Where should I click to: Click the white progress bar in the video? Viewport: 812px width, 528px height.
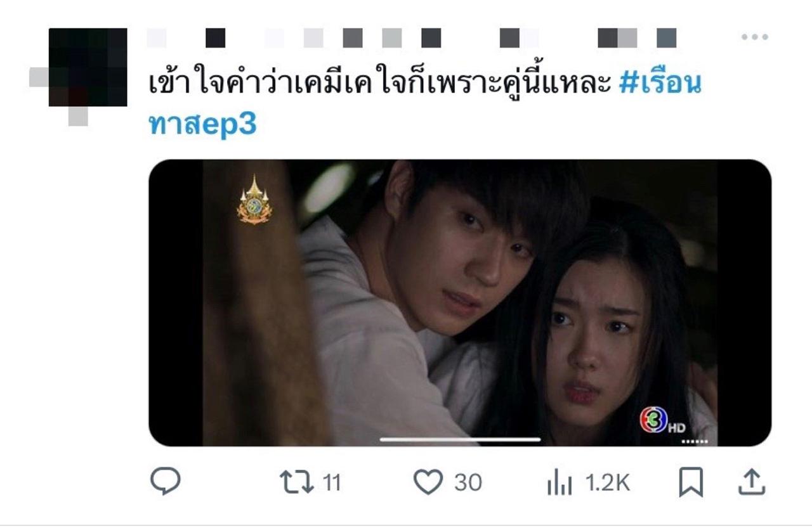pyautogui.click(x=460, y=439)
